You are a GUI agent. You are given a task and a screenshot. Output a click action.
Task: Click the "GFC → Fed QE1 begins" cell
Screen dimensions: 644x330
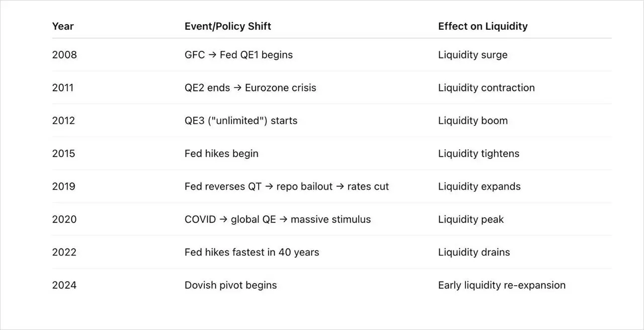pos(238,55)
